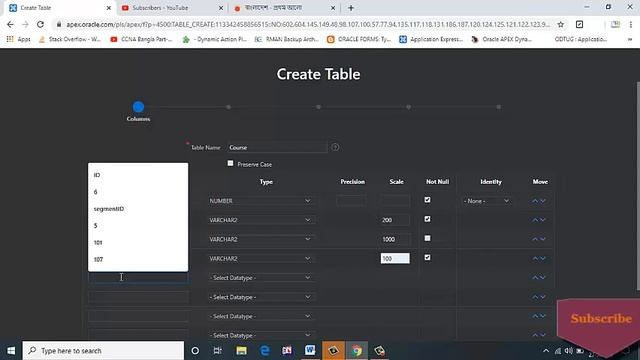The width and height of the screenshot is (640, 360).
Task: Click move arrows for VARCHAR2 200 row
Action: (539, 220)
